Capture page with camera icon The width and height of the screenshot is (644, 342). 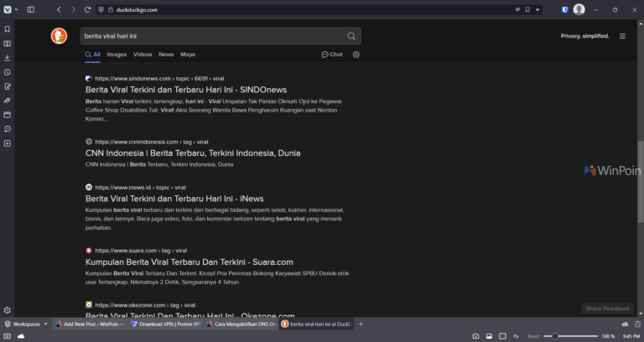click(475, 336)
